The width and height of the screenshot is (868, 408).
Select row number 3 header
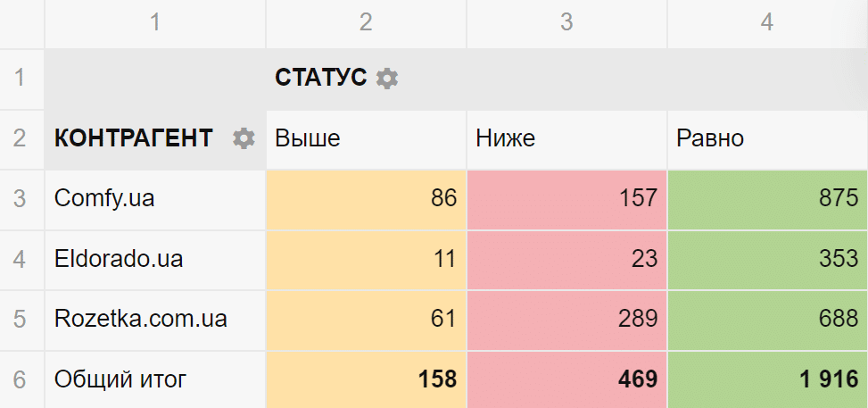[21, 198]
